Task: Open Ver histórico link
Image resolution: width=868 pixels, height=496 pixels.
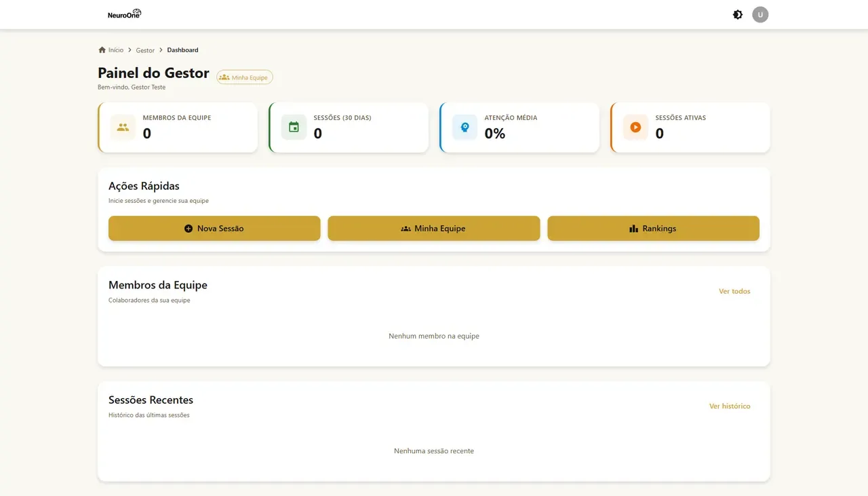Action: (x=730, y=406)
